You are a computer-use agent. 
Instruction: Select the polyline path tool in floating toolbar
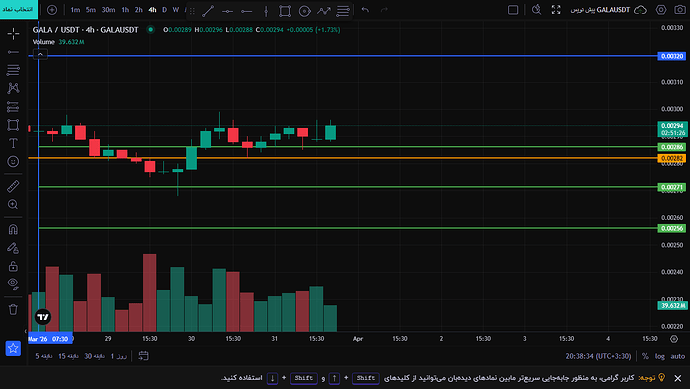(x=324, y=11)
